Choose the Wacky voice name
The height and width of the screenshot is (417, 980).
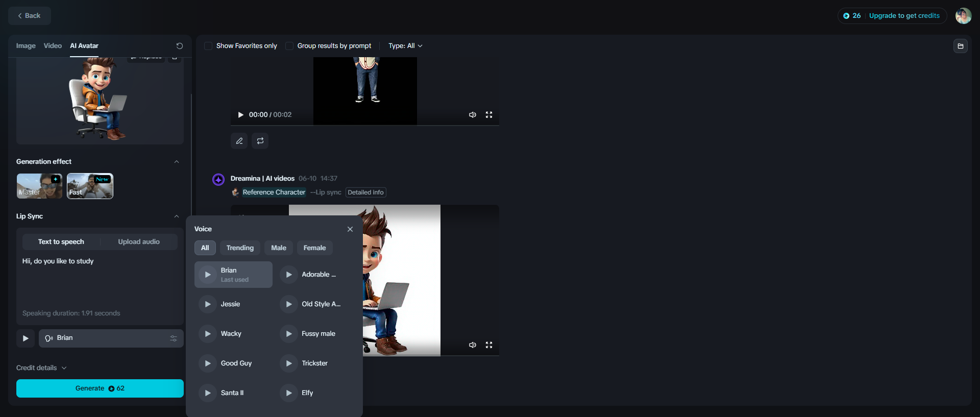(231, 334)
